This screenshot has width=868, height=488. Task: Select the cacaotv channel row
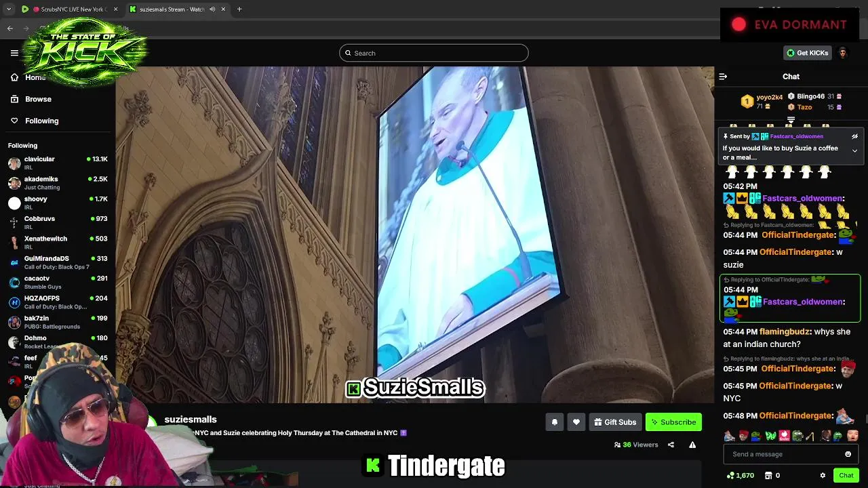(x=58, y=282)
